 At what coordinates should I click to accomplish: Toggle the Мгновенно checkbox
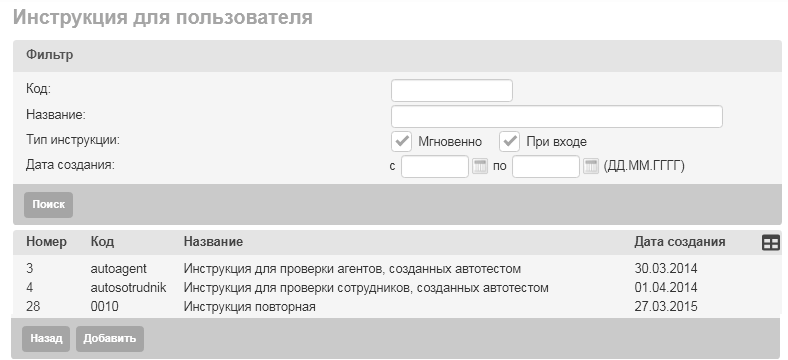click(402, 141)
